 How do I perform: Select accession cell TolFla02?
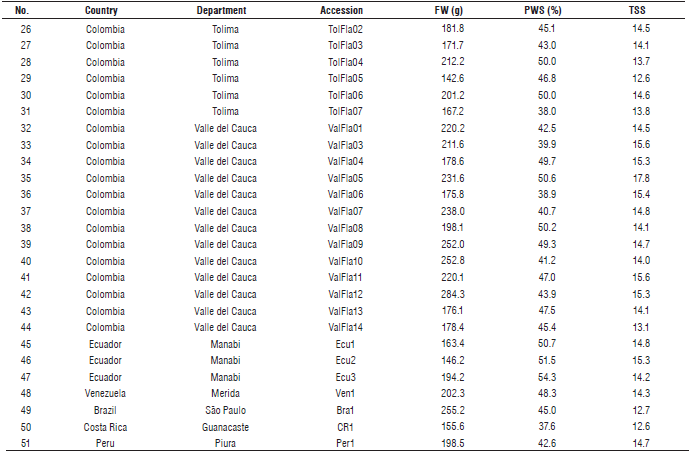[x=345, y=29]
